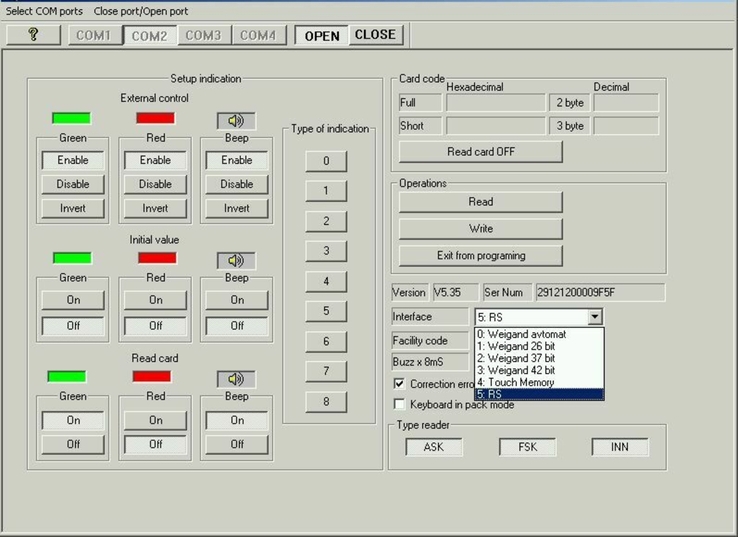Click the question mark help button
Viewport: 738px width, 537px height.
click(x=33, y=34)
